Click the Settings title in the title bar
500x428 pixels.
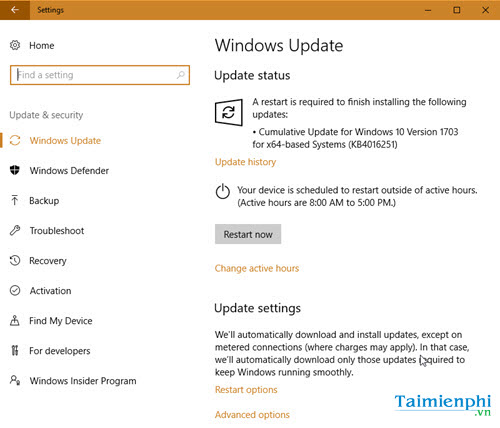coord(50,10)
